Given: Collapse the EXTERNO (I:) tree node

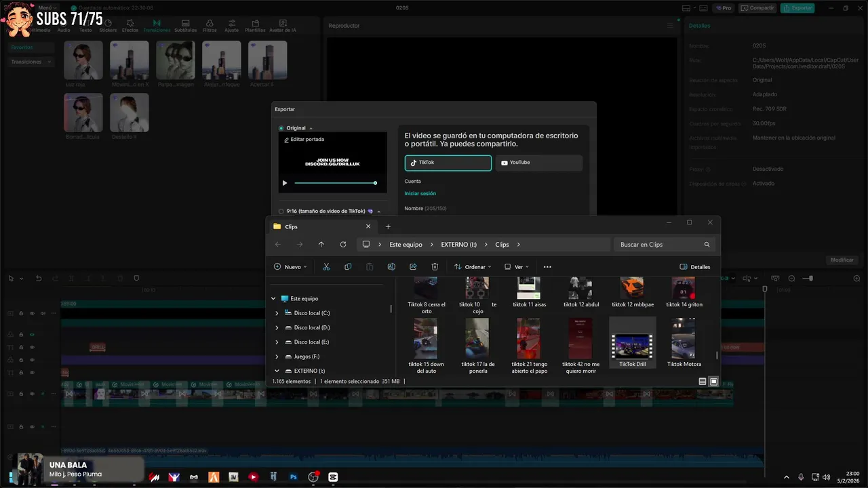Looking at the screenshot, I should pos(277,371).
